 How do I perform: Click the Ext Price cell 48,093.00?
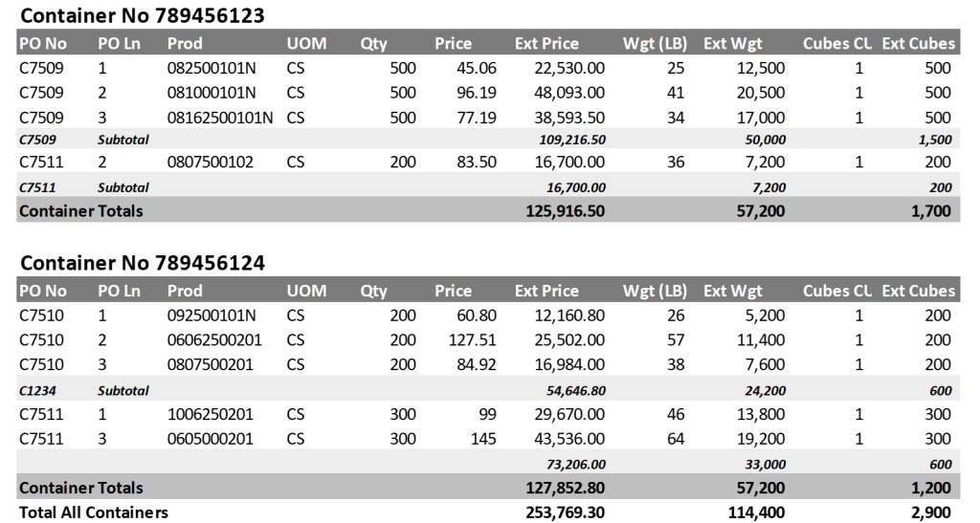[x=569, y=93]
